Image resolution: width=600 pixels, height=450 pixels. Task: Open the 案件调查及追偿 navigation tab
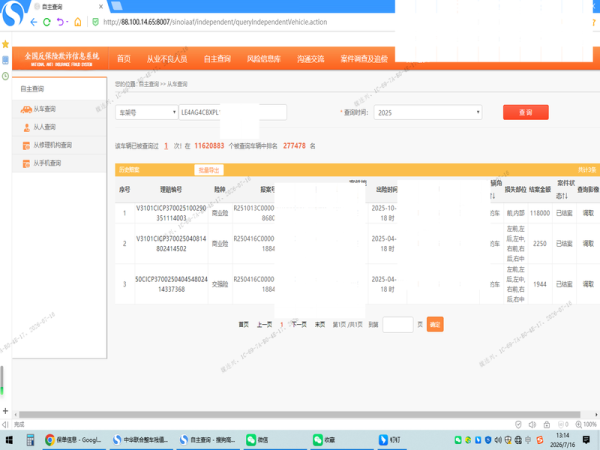[x=364, y=59]
